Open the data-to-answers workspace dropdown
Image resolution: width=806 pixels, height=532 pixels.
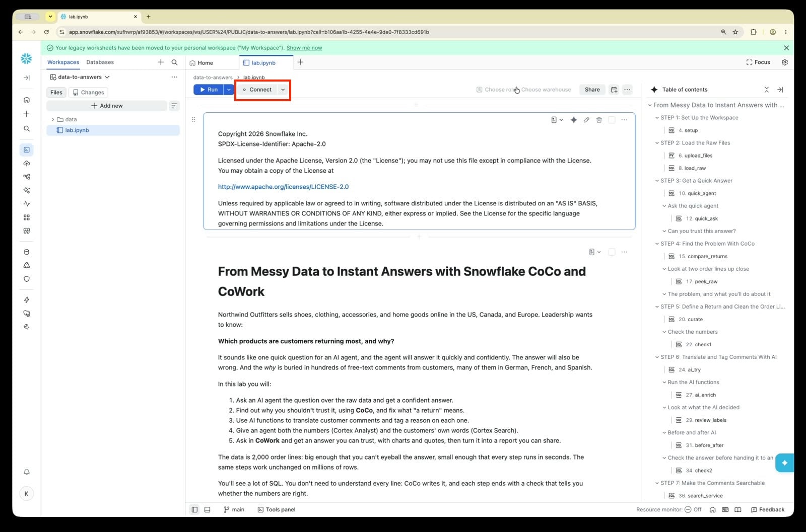coord(80,77)
